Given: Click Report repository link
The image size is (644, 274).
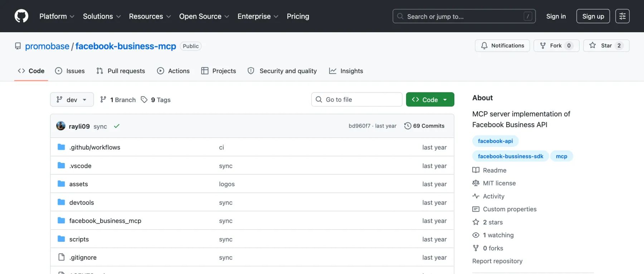Looking at the screenshot, I should 497,261.
